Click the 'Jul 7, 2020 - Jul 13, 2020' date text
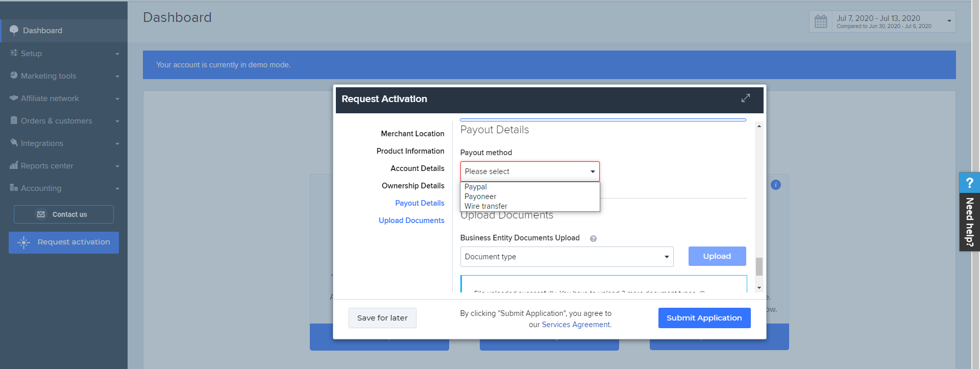 [878, 18]
